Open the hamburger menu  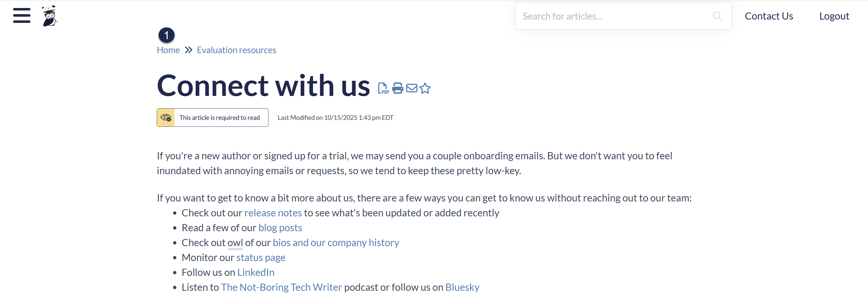pyautogui.click(x=21, y=15)
